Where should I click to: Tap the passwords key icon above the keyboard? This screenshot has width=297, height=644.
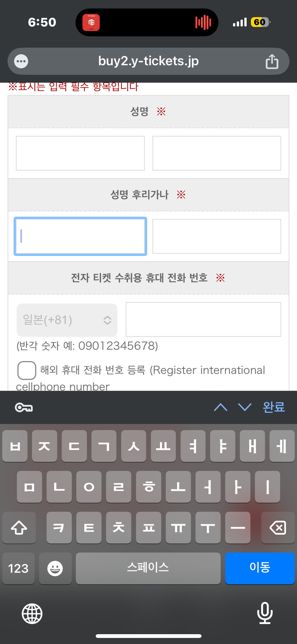(24, 407)
